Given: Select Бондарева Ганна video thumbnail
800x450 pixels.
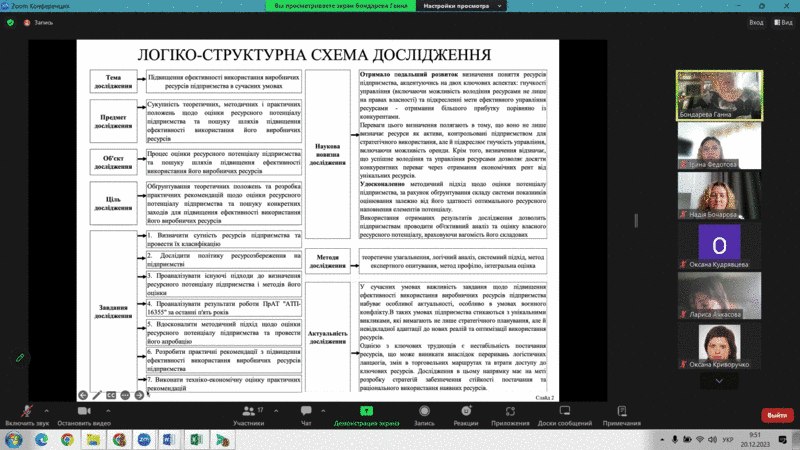Looking at the screenshot, I should pyautogui.click(x=719, y=95).
